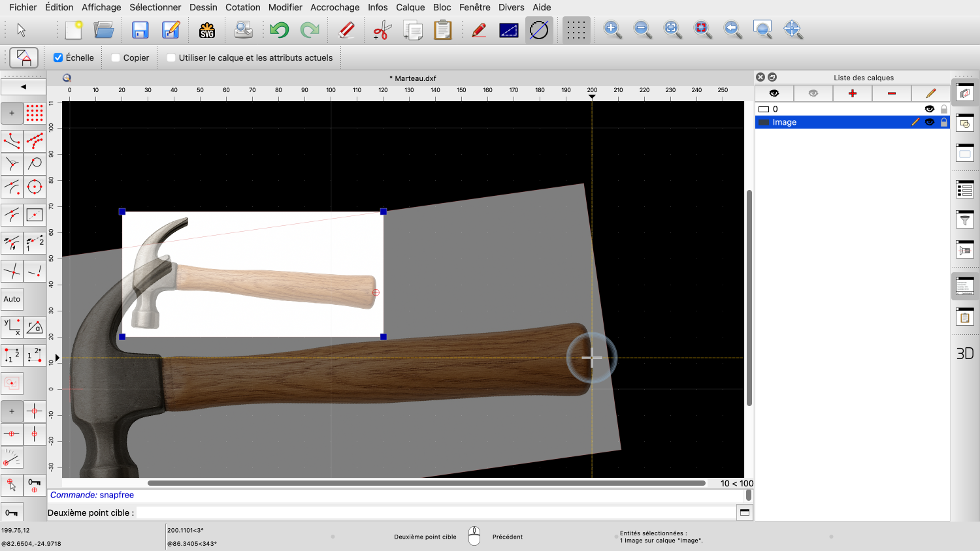Screen dimensions: 980x551
Task: Click the Auto snap button
Action: [12, 299]
